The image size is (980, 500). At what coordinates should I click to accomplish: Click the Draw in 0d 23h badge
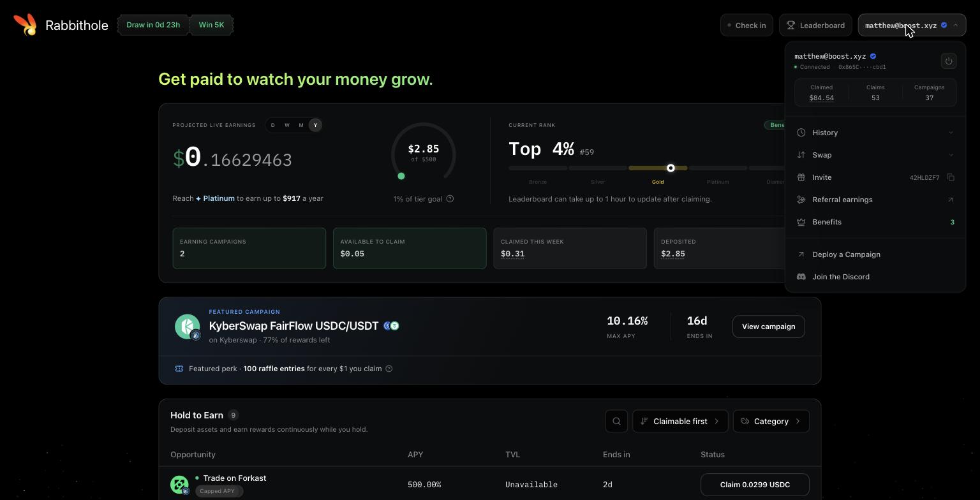tap(153, 25)
